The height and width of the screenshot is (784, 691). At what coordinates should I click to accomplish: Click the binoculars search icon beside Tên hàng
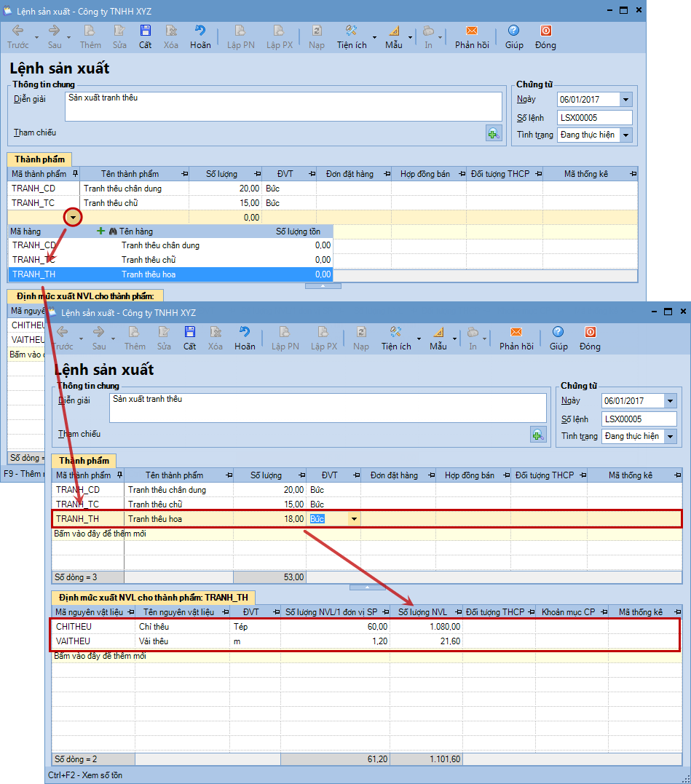[x=113, y=231]
